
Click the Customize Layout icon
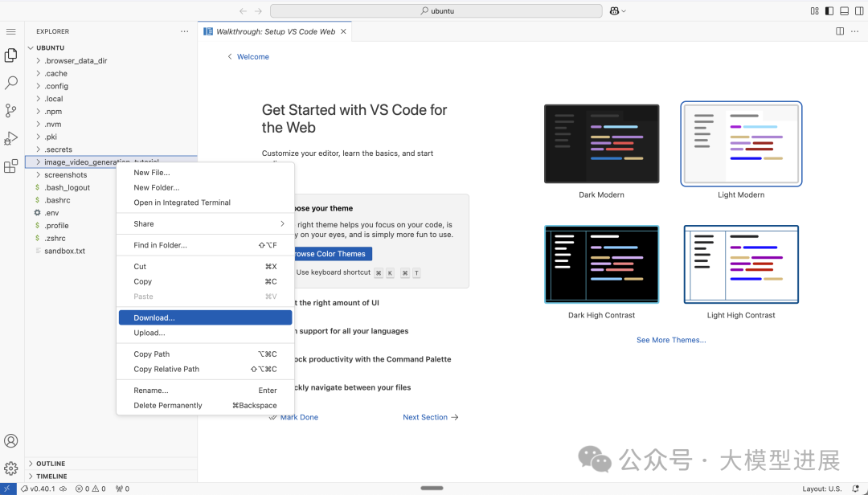tap(814, 11)
